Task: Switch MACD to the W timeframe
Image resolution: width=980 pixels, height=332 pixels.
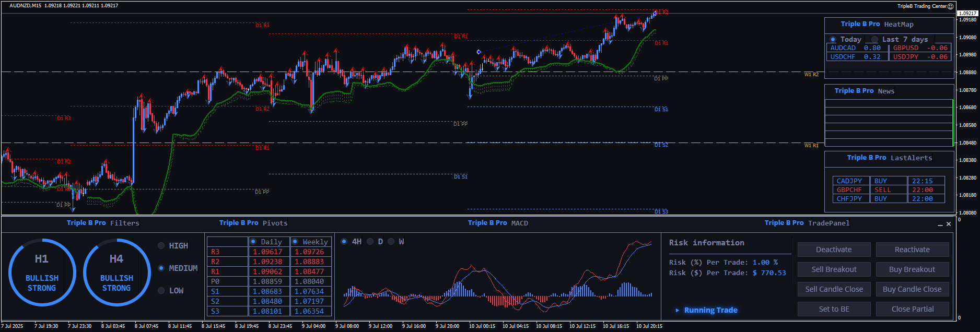Action: pos(391,242)
